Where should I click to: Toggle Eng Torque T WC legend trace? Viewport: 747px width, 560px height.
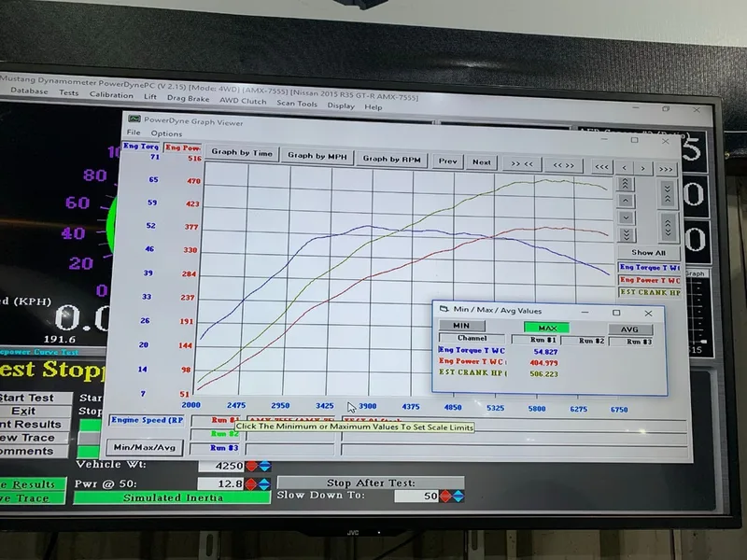coord(649,268)
